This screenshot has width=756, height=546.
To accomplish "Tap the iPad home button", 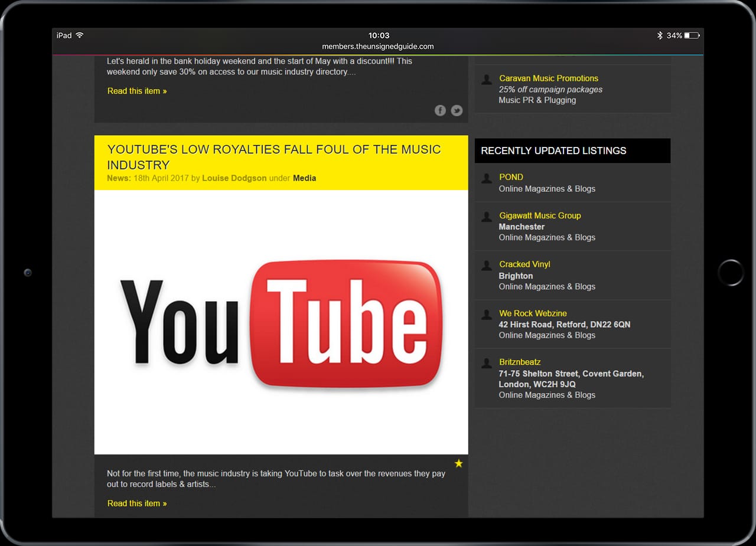I will tap(731, 273).
